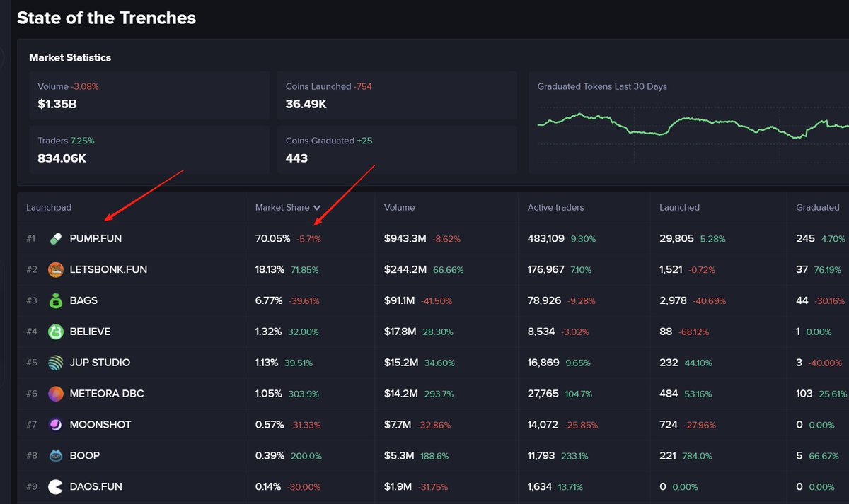
Task: Click METEORA DBC active traders 27,765
Action: (543, 394)
